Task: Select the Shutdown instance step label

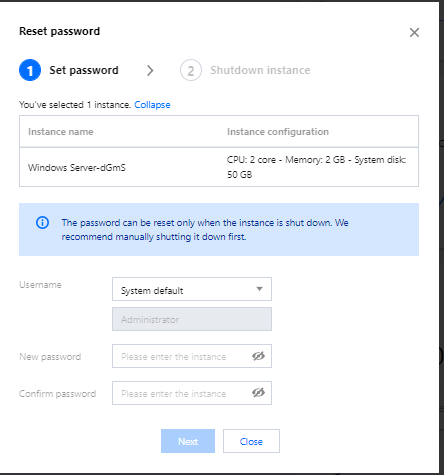Action: (260, 70)
